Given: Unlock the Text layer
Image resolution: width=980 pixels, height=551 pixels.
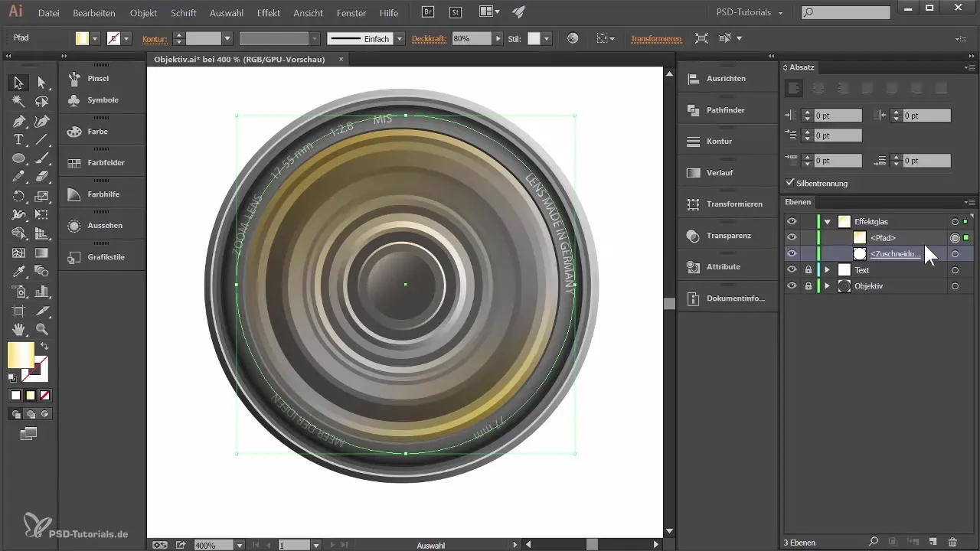Looking at the screenshot, I should tap(808, 269).
